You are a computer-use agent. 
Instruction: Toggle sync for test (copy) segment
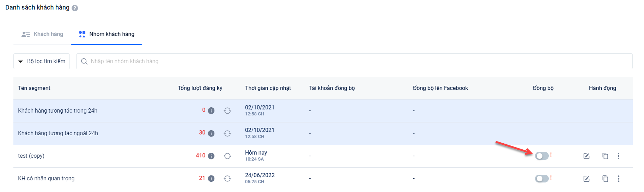(542, 156)
